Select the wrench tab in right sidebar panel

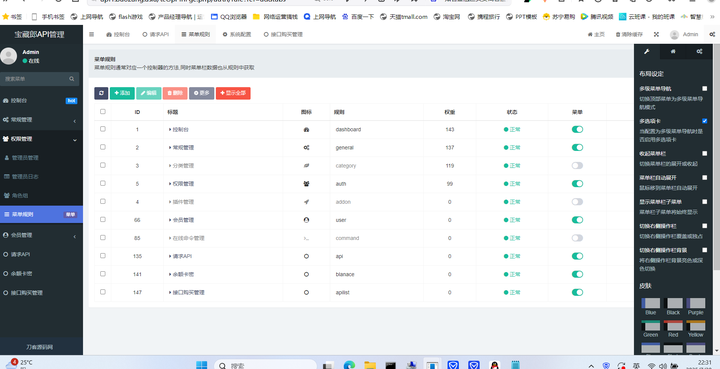point(647,51)
